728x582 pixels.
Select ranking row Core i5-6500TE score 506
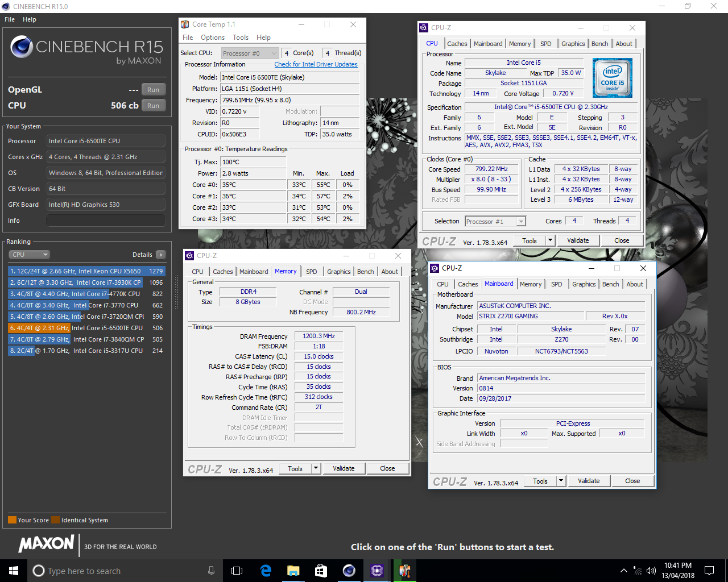(86, 328)
